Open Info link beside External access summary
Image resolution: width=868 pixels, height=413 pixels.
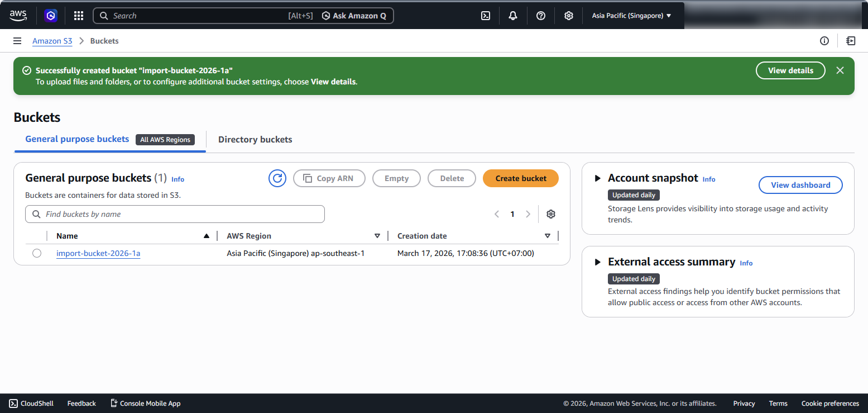pyautogui.click(x=746, y=263)
